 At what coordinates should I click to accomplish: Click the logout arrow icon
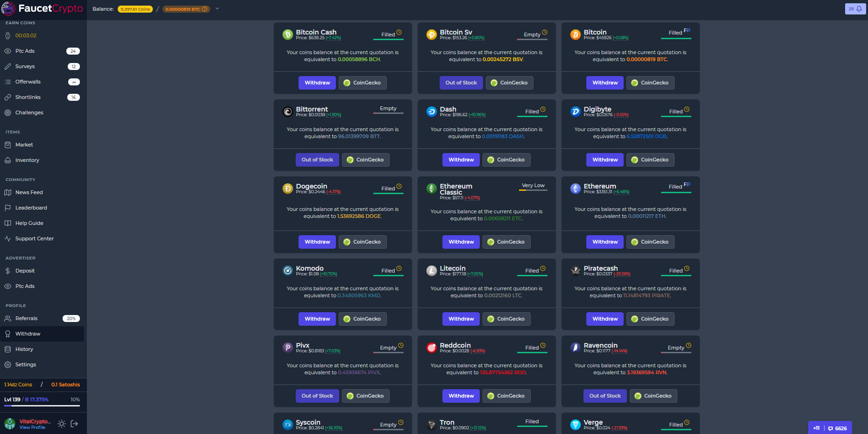(74, 424)
